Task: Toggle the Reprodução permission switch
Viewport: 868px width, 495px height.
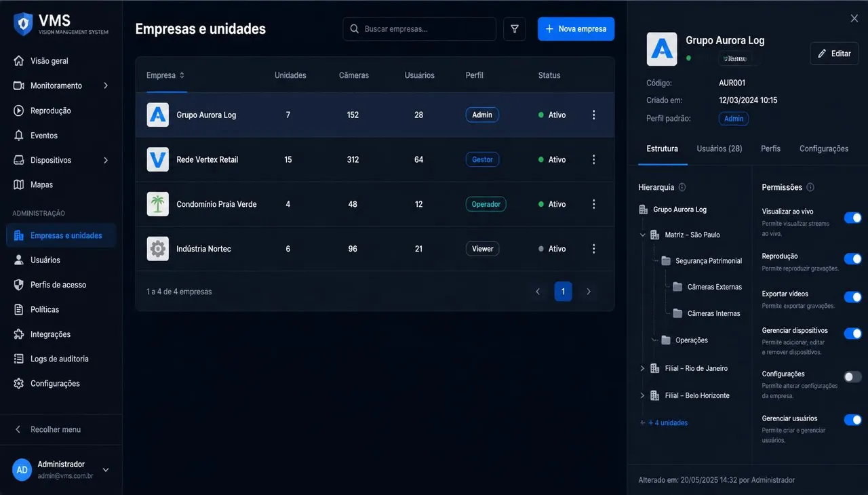Action: click(x=852, y=259)
